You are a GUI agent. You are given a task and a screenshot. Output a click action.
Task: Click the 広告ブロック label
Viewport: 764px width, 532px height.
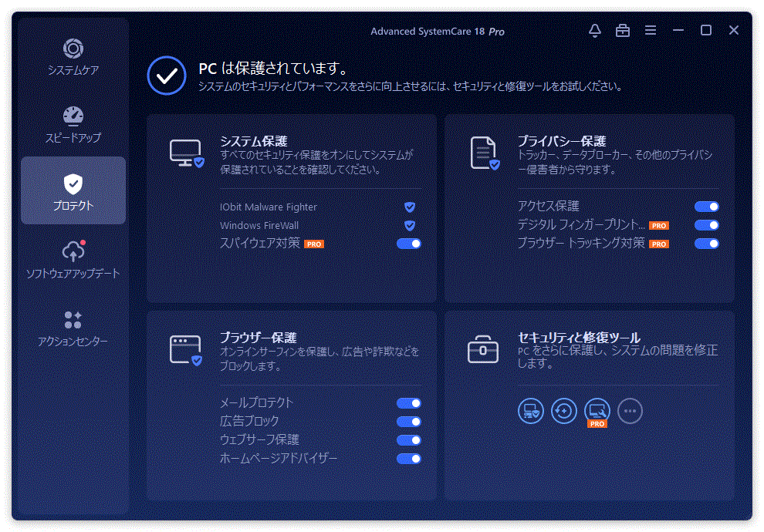click(249, 421)
